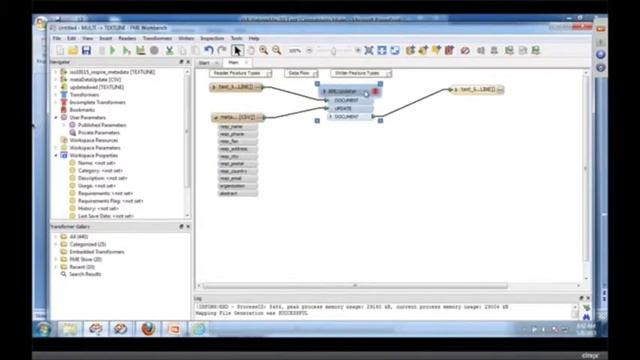Click the Add Annotation toolbar icon
Screen dimensions: 640x360
pyautogui.click(x=436, y=50)
